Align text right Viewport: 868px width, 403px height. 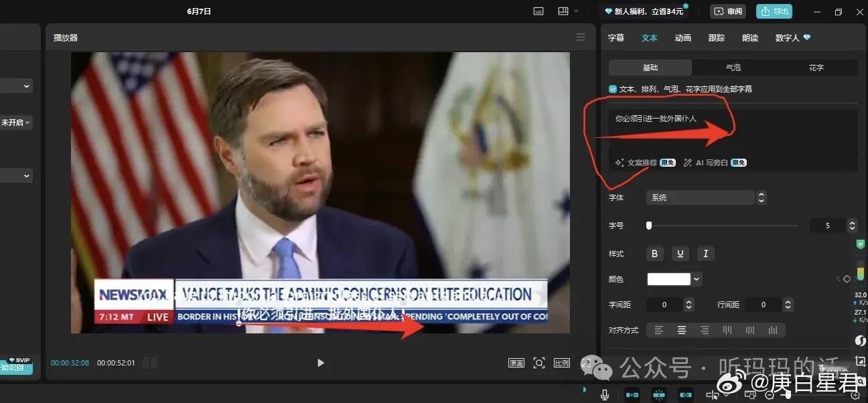pos(704,330)
